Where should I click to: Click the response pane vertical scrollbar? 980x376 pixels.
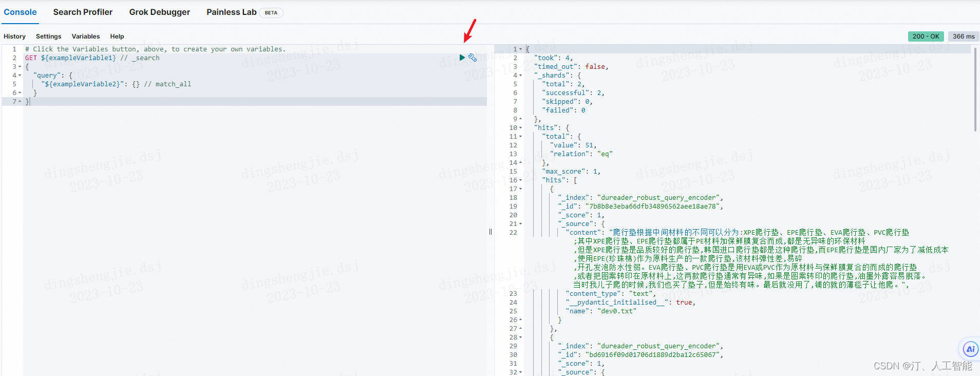pyautogui.click(x=975, y=90)
